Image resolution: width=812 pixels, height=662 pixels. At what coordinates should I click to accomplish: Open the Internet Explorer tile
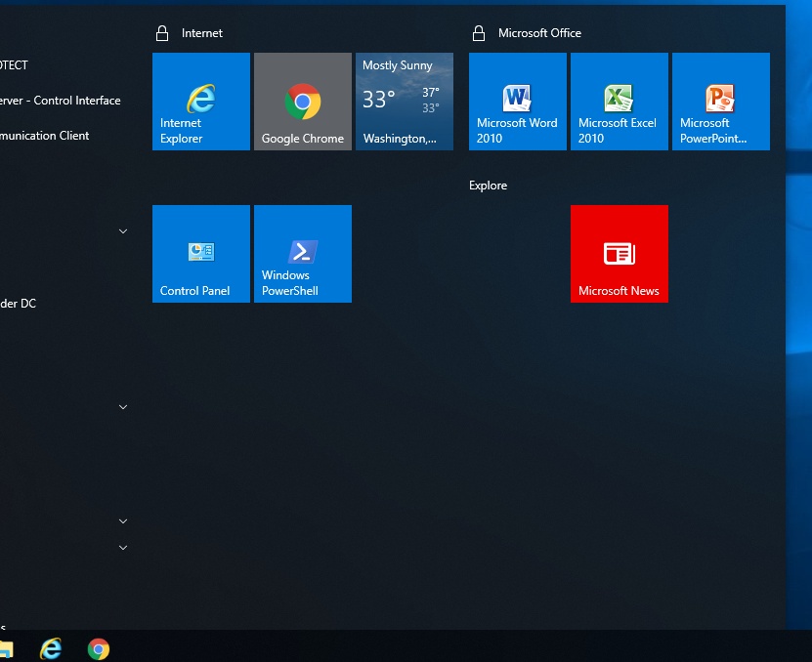[201, 102]
